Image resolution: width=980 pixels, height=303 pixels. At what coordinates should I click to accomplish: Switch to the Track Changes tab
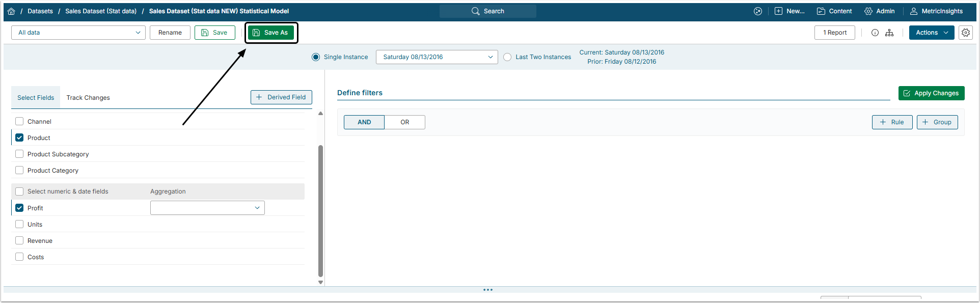click(x=88, y=98)
